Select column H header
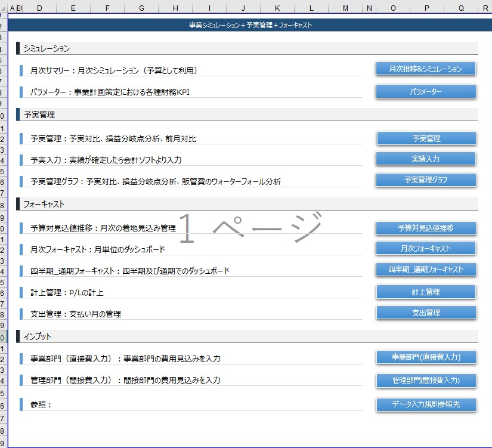Screen dimensions: 492x448 [x=175, y=8]
